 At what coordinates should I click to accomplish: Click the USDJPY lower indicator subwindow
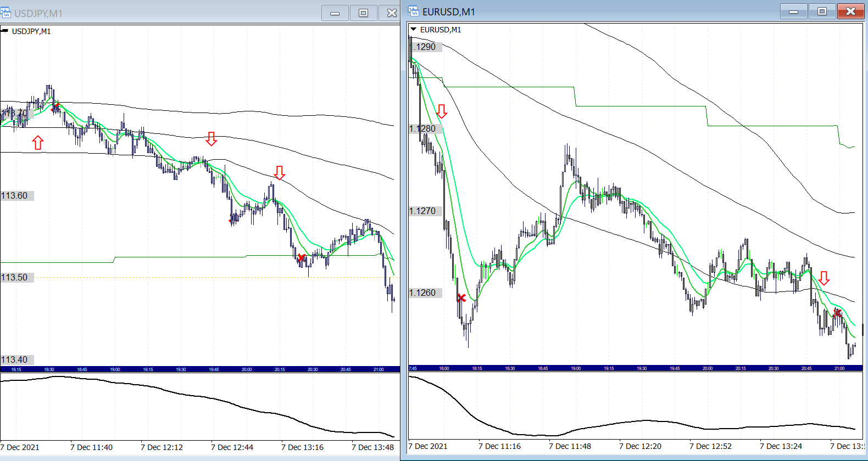200,407
